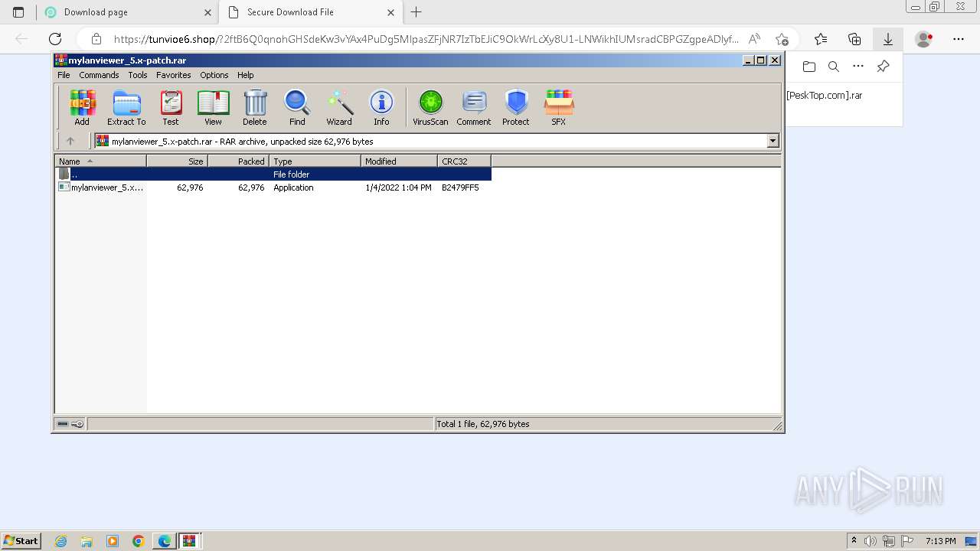Search downloads magnifier icon
980x551 pixels.
pos(834,67)
